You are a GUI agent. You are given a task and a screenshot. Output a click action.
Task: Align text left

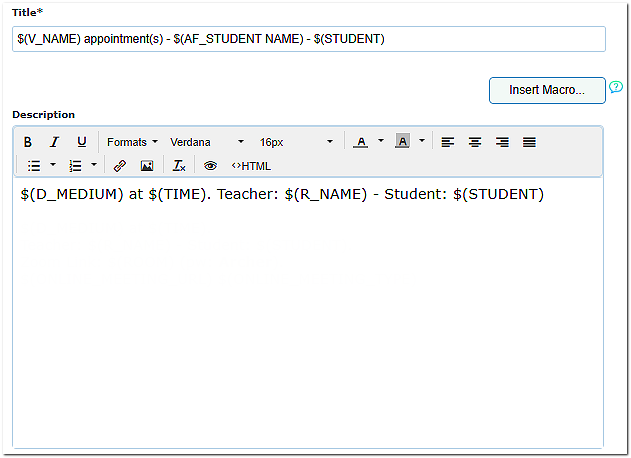pyautogui.click(x=448, y=142)
